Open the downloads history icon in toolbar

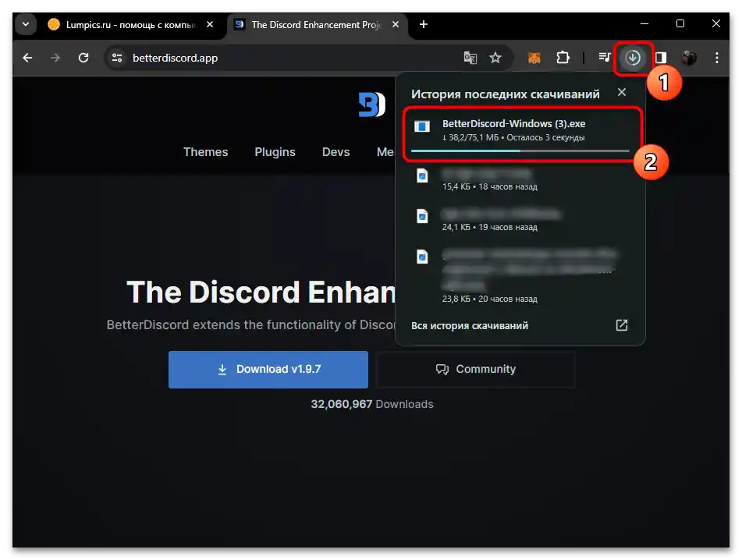[x=634, y=57]
